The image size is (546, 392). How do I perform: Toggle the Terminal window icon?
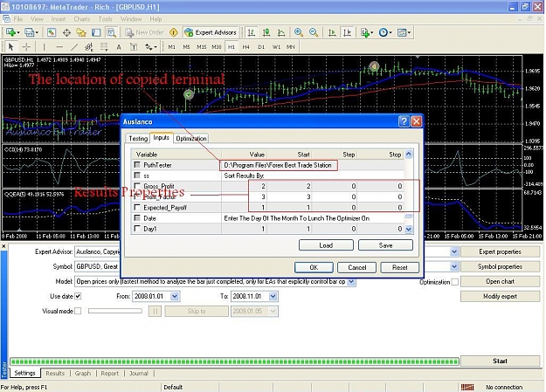click(96, 32)
